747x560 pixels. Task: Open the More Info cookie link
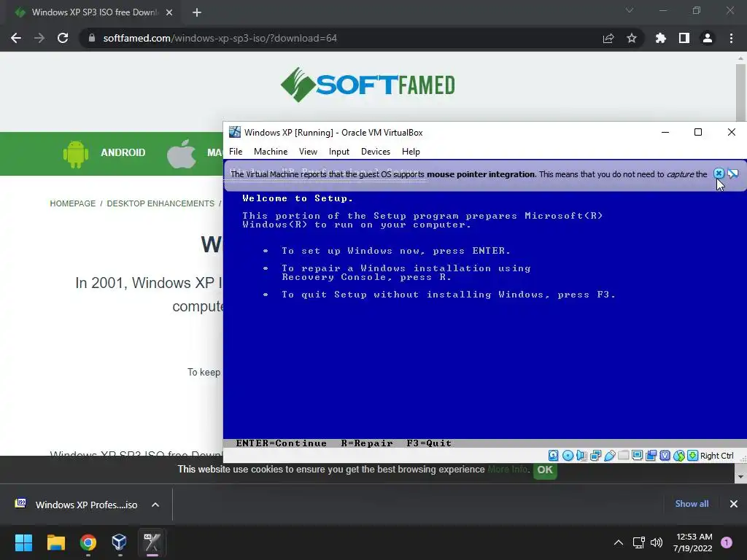tap(508, 469)
